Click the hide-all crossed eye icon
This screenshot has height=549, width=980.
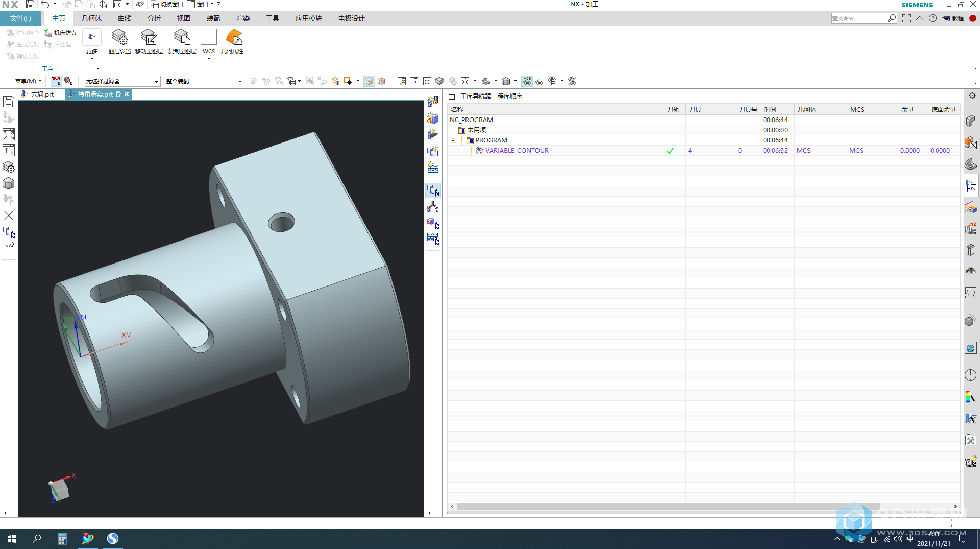coord(572,81)
